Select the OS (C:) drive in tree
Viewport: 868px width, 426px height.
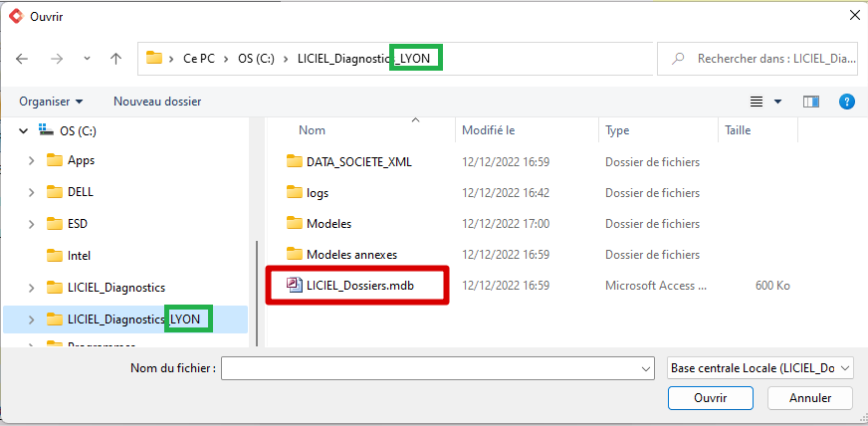(x=68, y=131)
